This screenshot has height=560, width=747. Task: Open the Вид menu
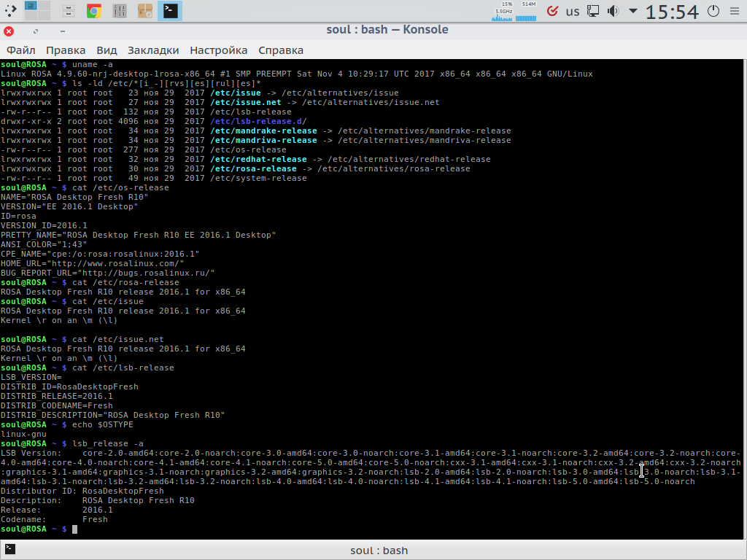click(107, 50)
